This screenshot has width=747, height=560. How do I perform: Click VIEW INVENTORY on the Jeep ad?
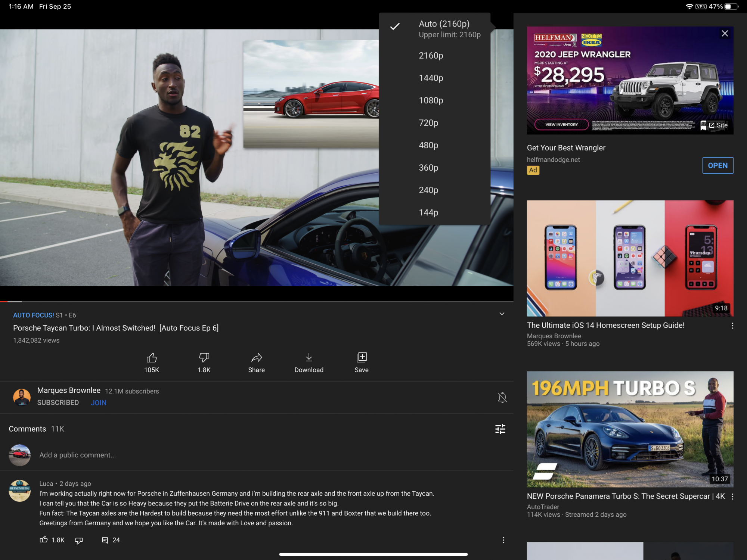pos(561,124)
